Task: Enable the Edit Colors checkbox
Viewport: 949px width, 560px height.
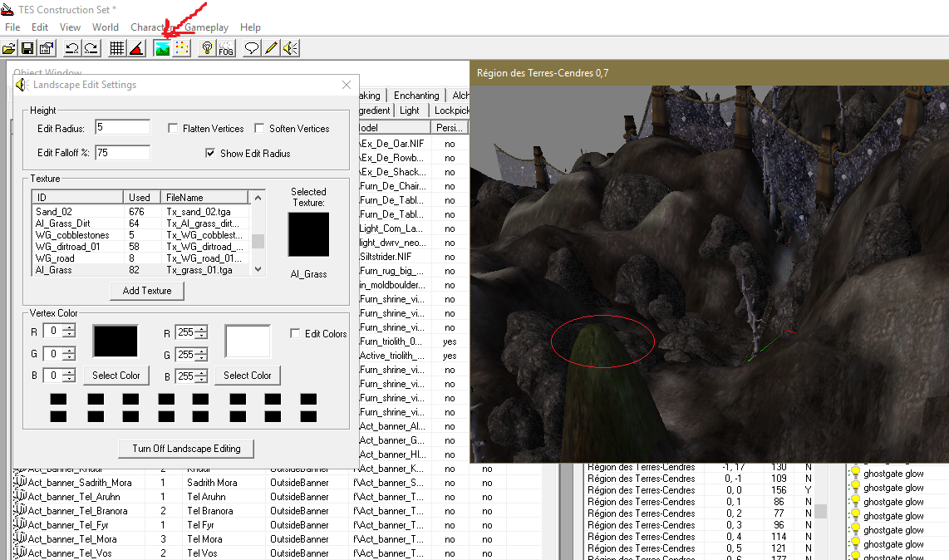Action: coord(295,333)
